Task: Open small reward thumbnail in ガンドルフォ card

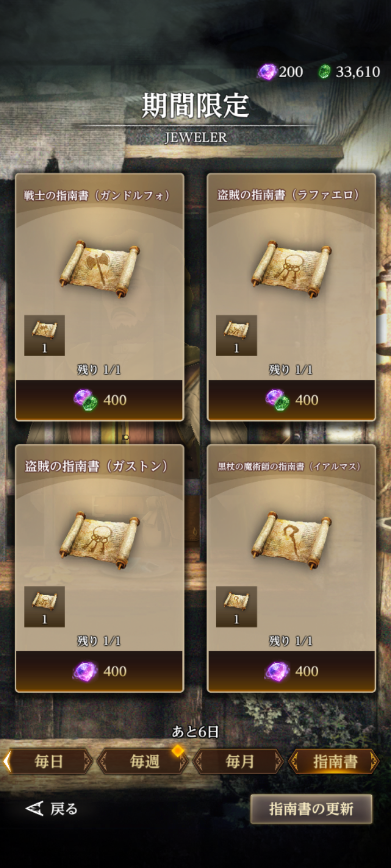Action: (x=45, y=335)
